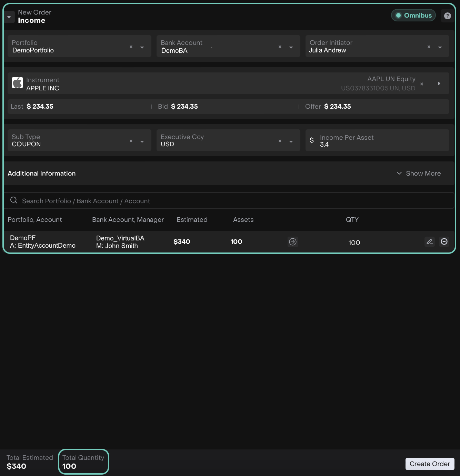Viewport: 460px width, 476px height.
Task: Click the circled arrow icon beside Assets
Action: [x=293, y=242]
